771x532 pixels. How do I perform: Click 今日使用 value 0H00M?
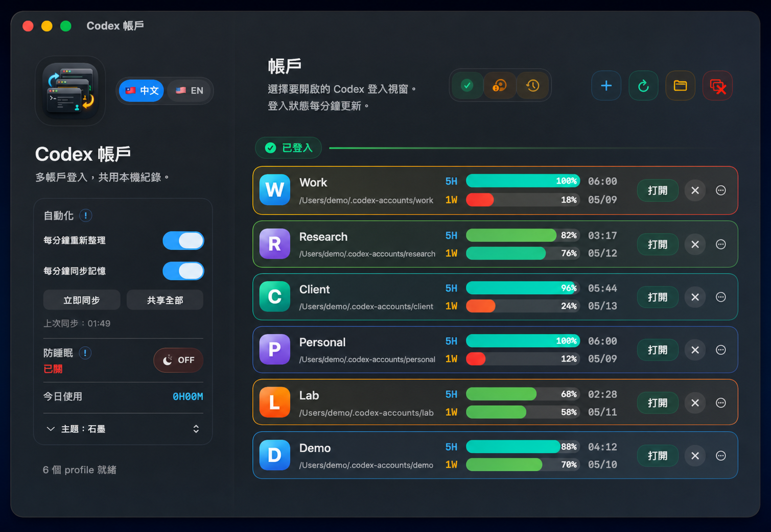pyautogui.click(x=188, y=397)
